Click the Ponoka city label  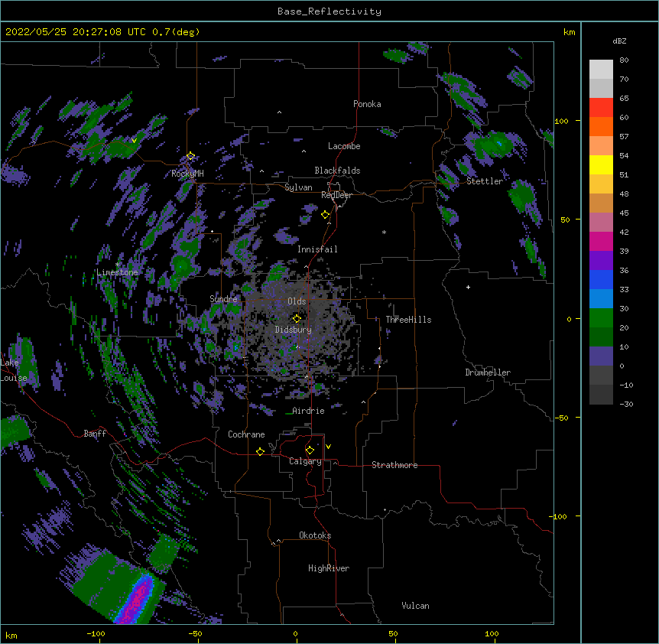pyautogui.click(x=367, y=104)
